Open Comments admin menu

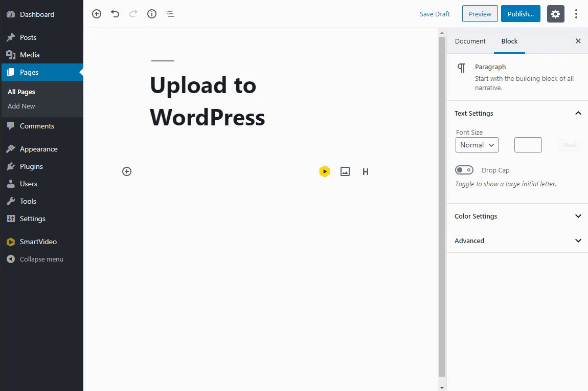coord(41,126)
